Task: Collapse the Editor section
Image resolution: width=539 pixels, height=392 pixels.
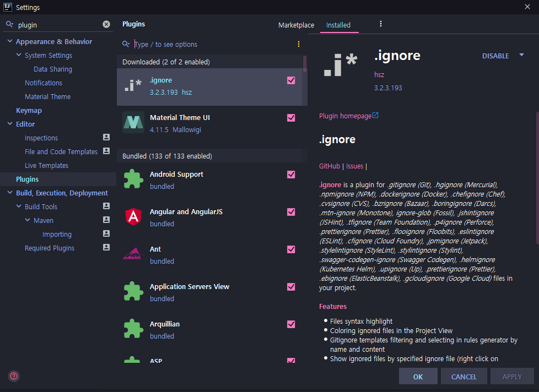Action: (x=10, y=123)
